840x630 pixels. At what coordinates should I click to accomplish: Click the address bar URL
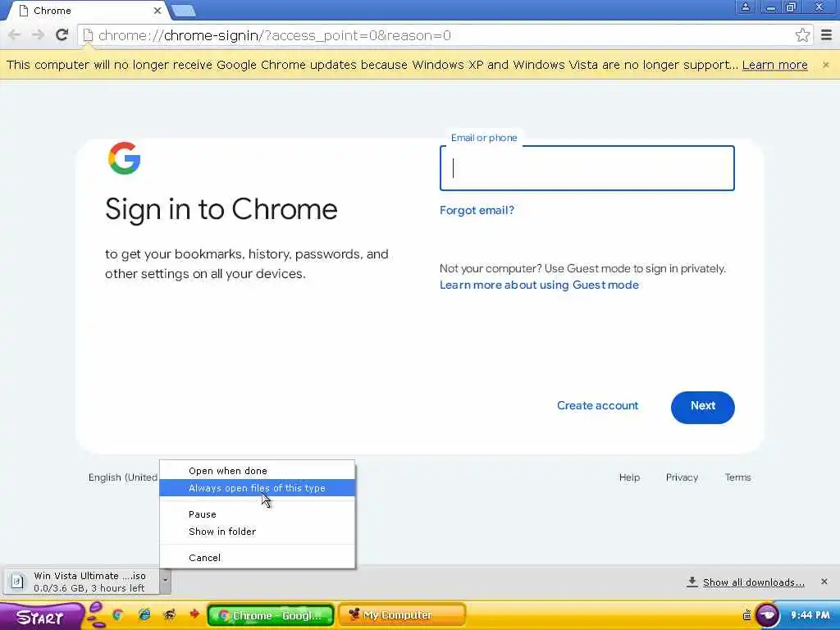click(274, 35)
